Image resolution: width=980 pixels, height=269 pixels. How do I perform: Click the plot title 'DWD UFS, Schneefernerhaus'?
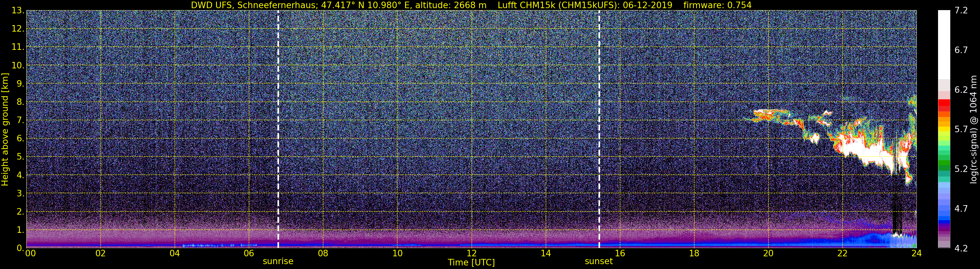tap(253, 5)
